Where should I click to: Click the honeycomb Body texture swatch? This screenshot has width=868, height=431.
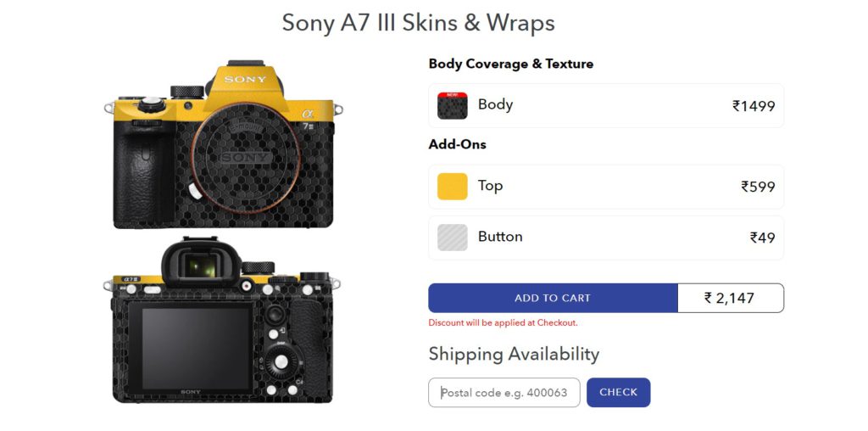(x=453, y=106)
